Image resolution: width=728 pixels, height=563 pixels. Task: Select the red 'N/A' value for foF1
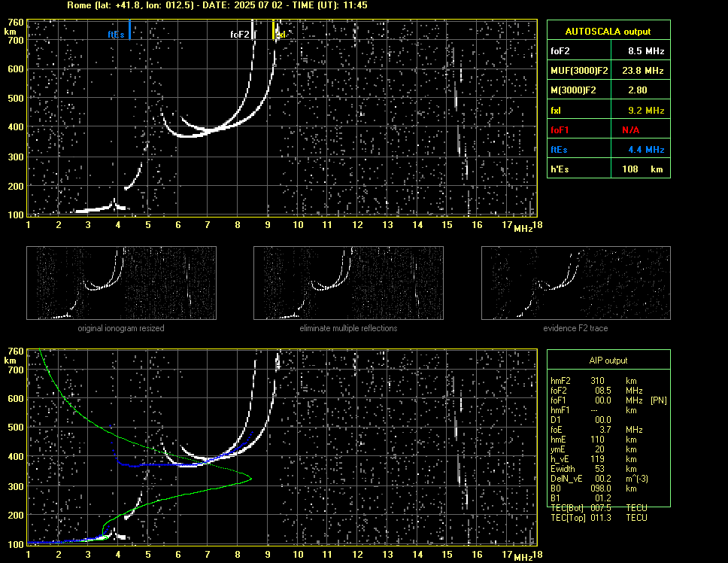pos(630,130)
